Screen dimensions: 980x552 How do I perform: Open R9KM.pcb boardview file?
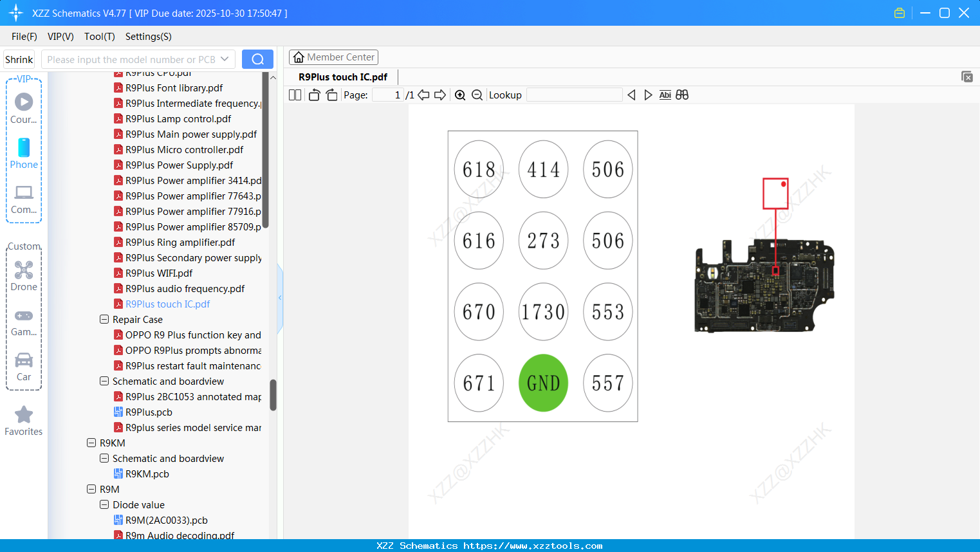coord(147,474)
